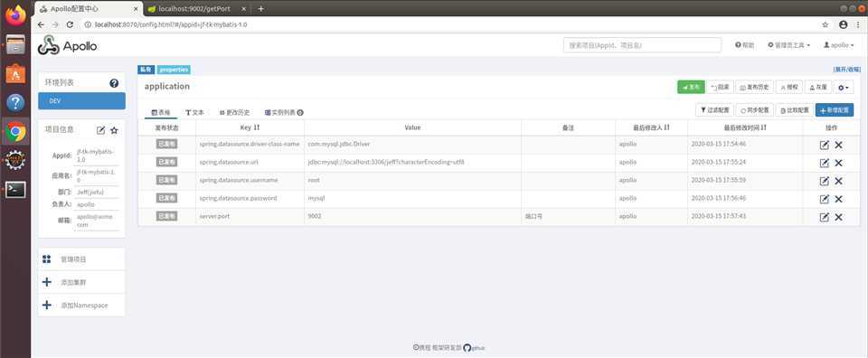868x358 pixels.
Task: Edit the spring.datasource.url config row
Action: click(824, 163)
